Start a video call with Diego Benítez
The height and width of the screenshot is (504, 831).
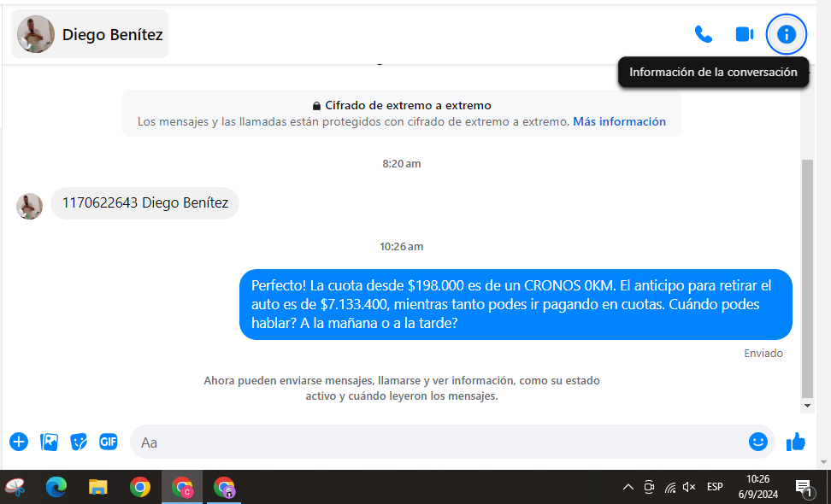pos(744,34)
